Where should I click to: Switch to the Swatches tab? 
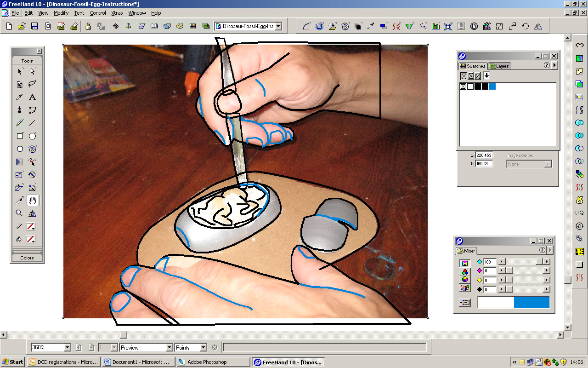pos(473,66)
